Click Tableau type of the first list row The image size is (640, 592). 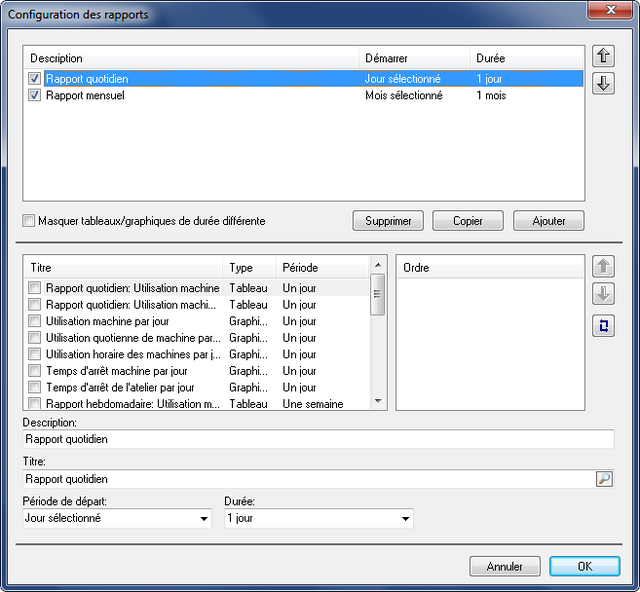pos(248,288)
